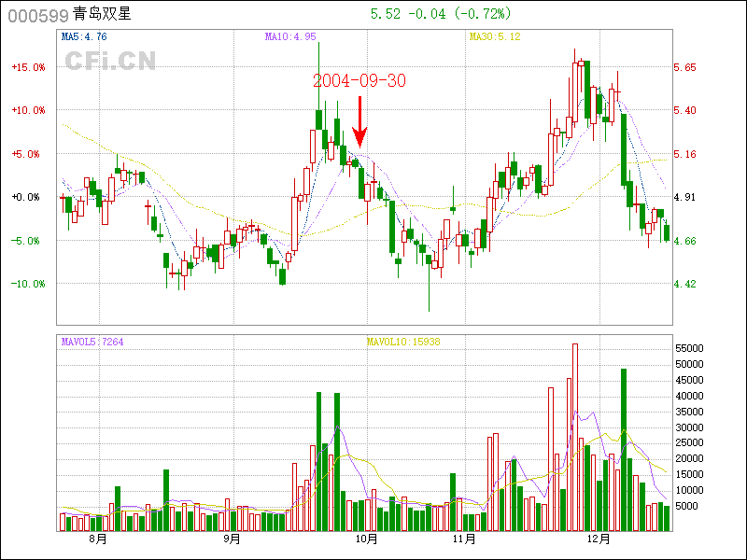This screenshot has height=560, width=747.
Task: Click the MAVOL5:7264 volume label
Action: click(92, 342)
